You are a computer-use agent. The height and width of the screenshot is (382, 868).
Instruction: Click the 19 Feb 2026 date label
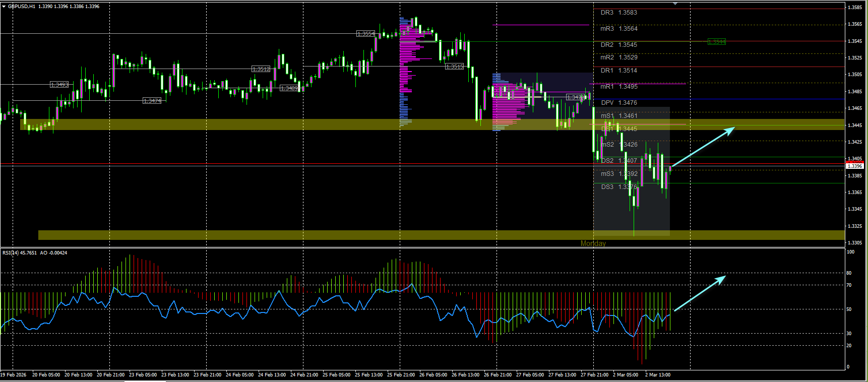pos(14,375)
